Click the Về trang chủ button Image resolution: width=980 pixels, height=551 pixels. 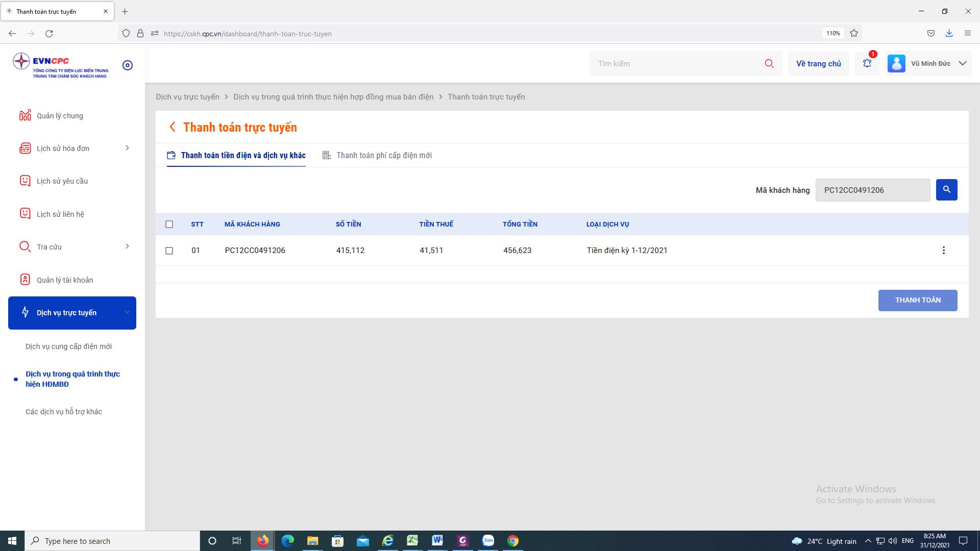point(818,64)
